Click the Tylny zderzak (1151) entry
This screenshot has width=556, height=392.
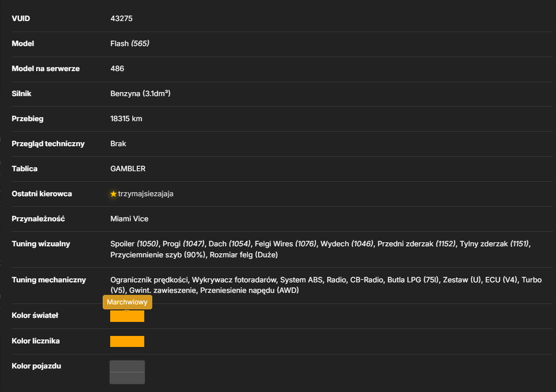coord(494,244)
